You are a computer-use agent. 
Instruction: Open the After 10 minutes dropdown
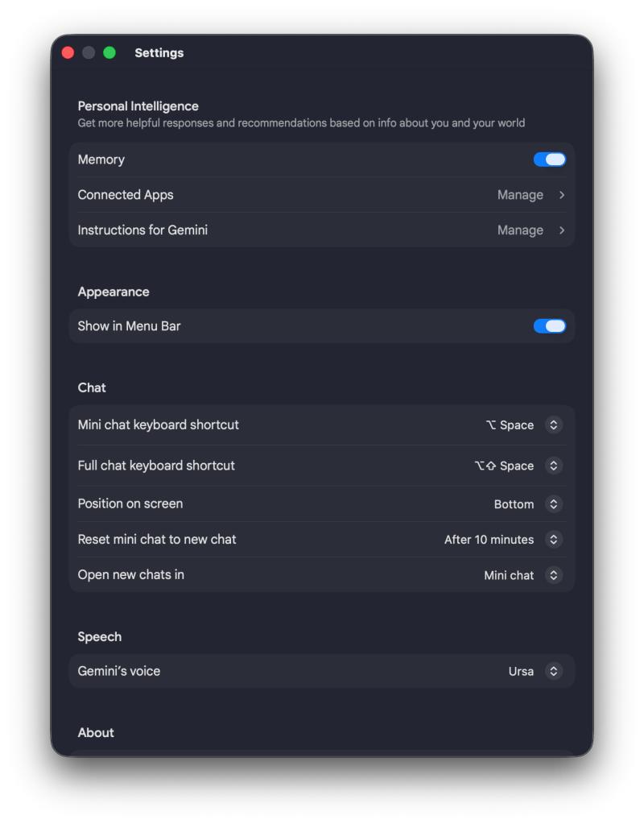(x=489, y=540)
